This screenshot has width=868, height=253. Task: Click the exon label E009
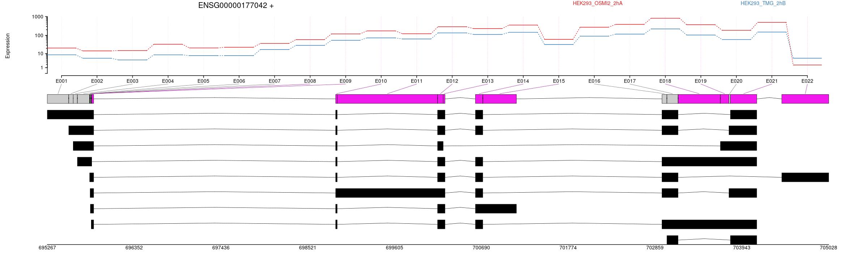[x=345, y=81]
